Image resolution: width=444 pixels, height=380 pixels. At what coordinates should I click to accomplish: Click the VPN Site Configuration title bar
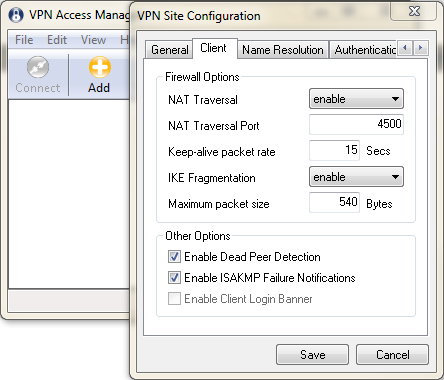click(260, 16)
